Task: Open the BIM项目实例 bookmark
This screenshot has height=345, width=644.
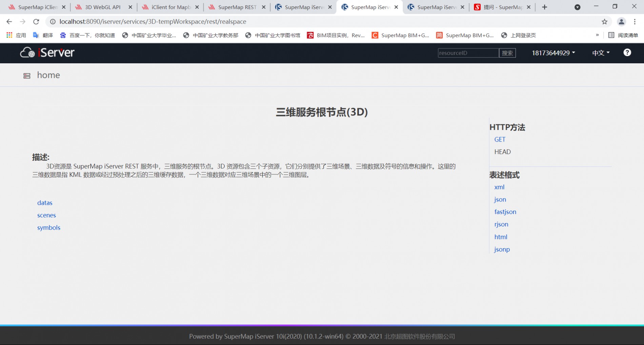Action: [x=336, y=35]
